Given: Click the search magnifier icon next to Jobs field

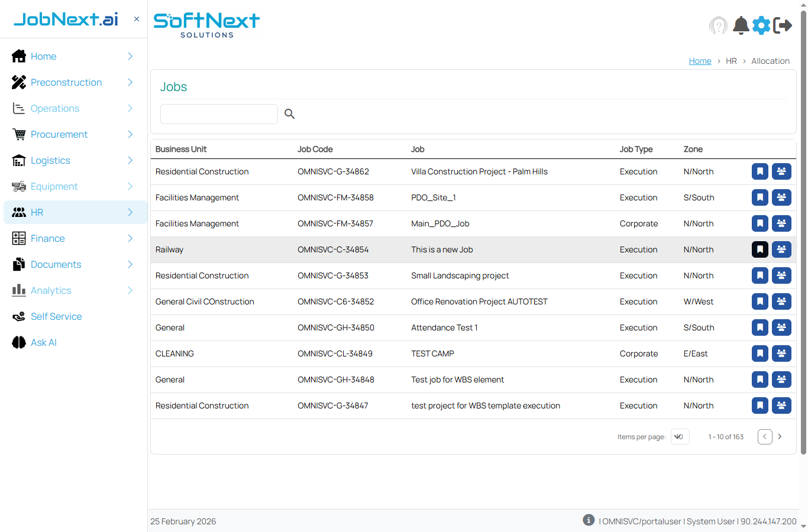Looking at the screenshot, I should pyautogui.click(x=289, y=113).
